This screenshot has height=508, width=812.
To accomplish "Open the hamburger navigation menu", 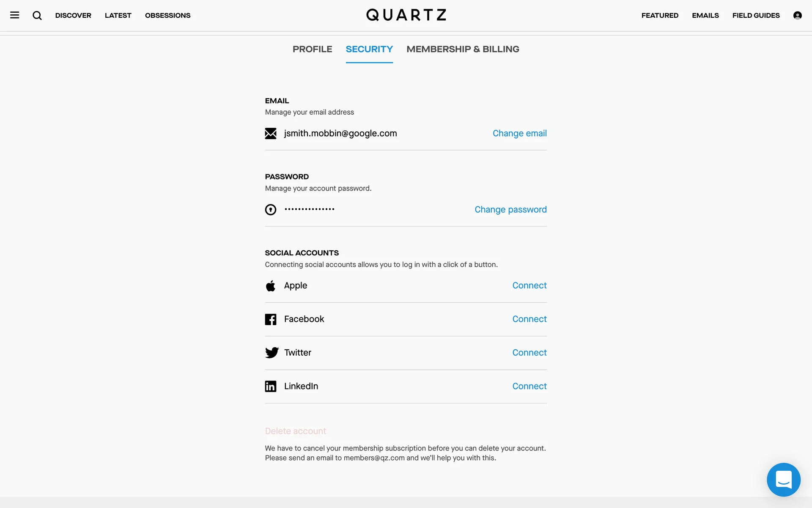I will [15, 15].
